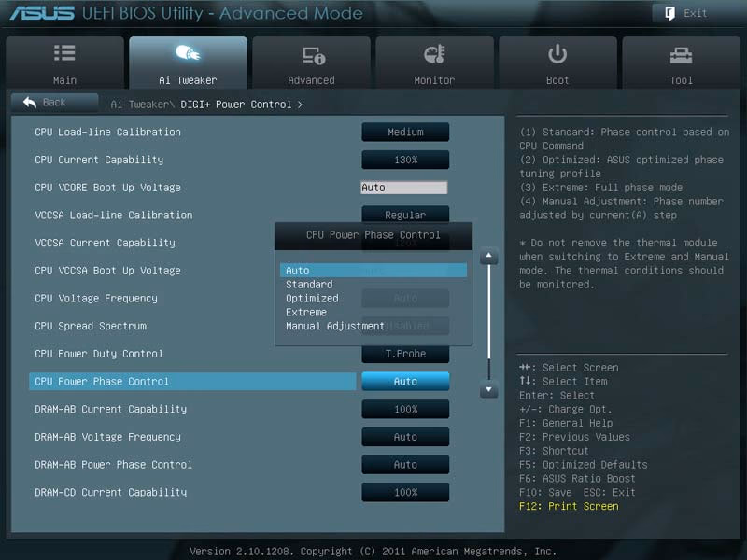Select Optimized in the phase control popup
The width and height of the screenshot is (747, 560).
coord(312,298)
